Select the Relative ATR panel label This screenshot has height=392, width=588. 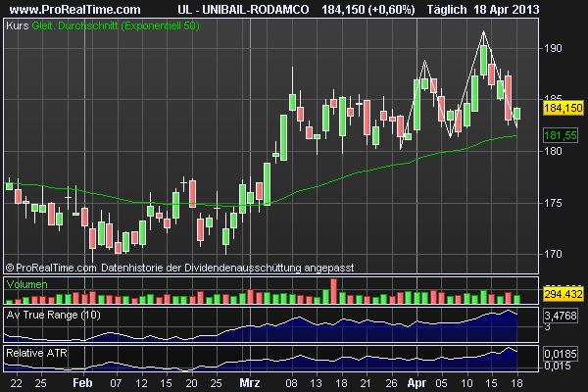(x=37, y=353)
